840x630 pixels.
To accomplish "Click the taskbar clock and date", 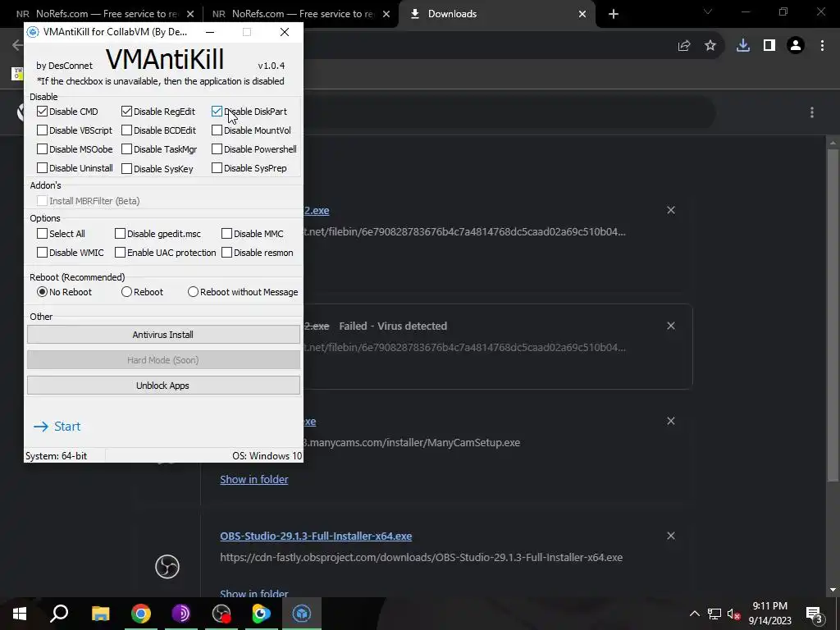I will (x=769, y=614).
